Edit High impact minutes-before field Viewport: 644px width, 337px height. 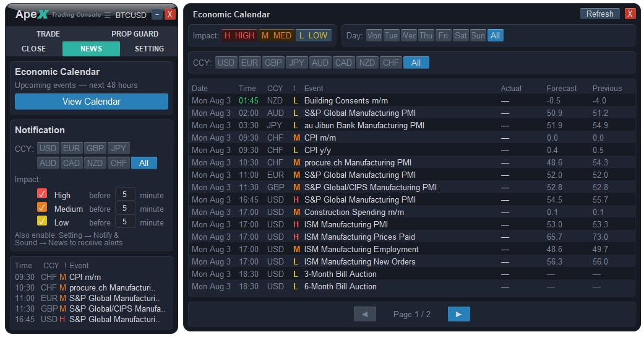[x=125, y=195]
